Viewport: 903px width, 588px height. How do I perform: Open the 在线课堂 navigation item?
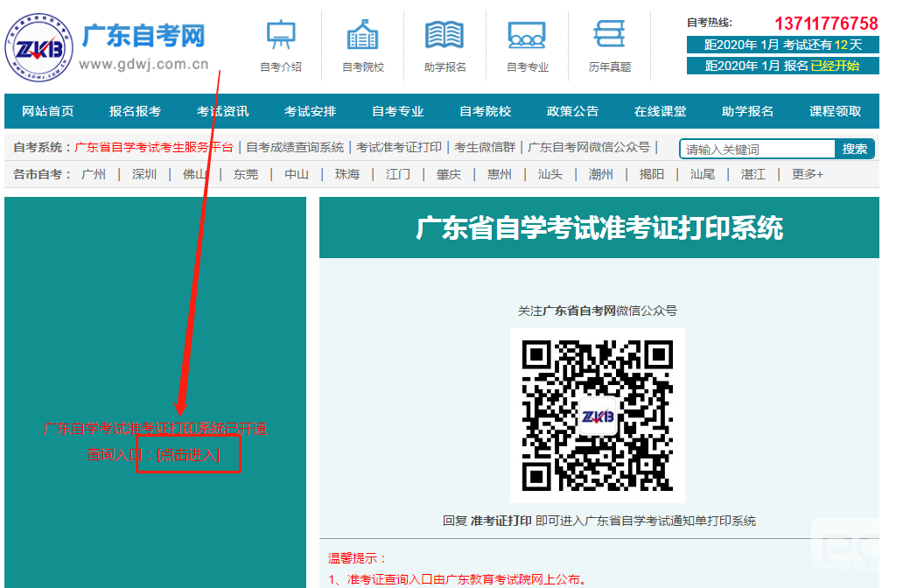(x=660, y=111)
